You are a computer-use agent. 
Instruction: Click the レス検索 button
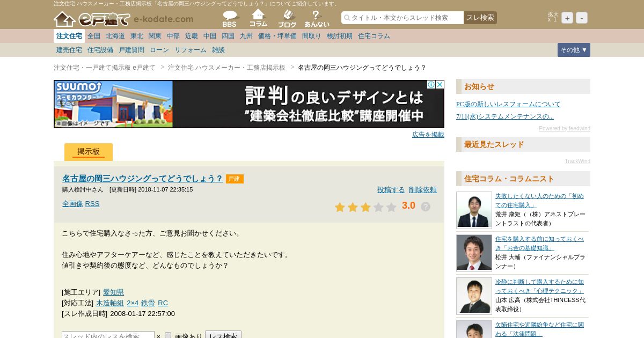tap(223, 336)
